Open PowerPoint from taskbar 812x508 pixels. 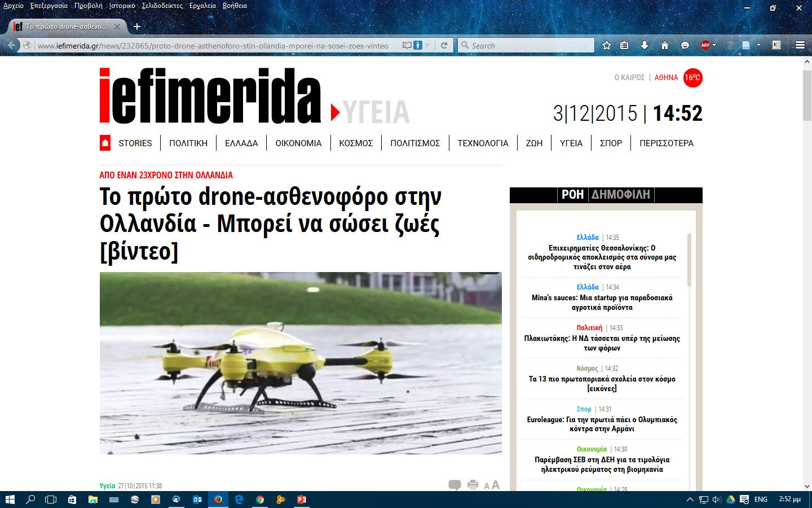302,500
